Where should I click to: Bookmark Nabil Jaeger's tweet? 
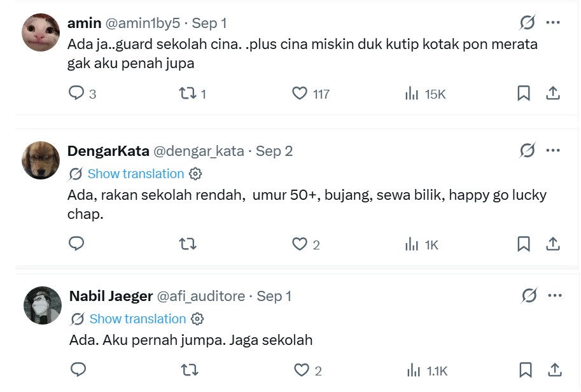(x=526, y=370)
